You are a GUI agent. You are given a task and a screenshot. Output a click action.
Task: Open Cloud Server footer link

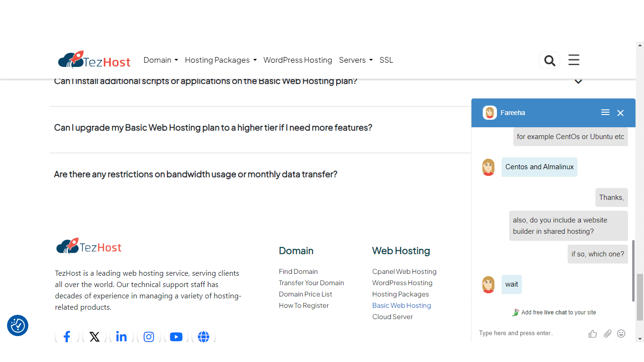tap(393, 317)
